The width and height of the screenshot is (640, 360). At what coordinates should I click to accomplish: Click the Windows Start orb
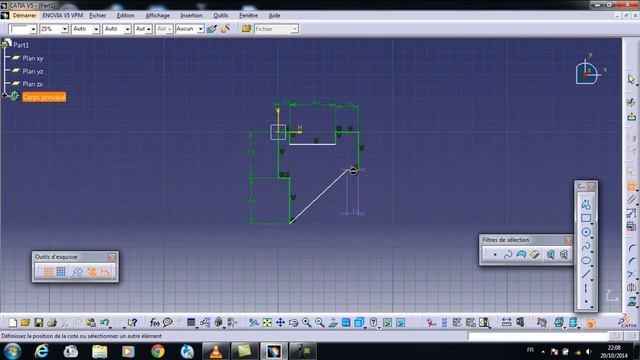click(13, 351)
